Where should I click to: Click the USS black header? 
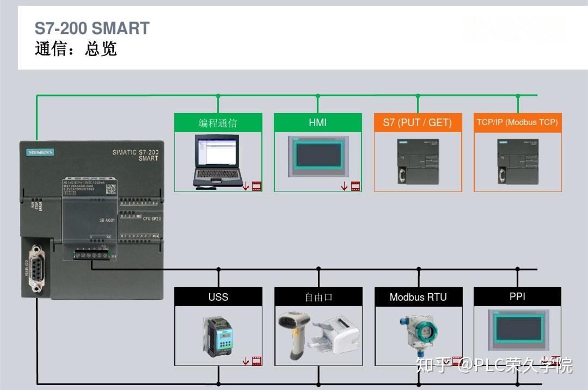coord(218,296)
